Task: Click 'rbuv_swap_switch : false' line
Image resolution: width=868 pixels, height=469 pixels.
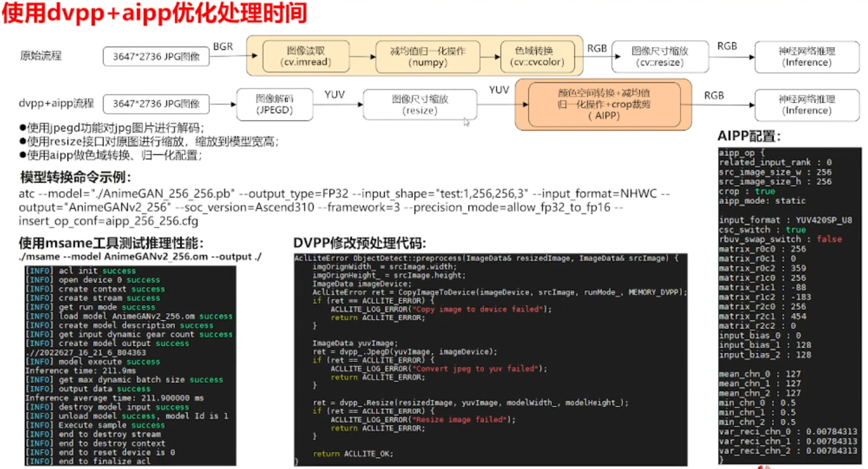Action: [x=781, y=239]
